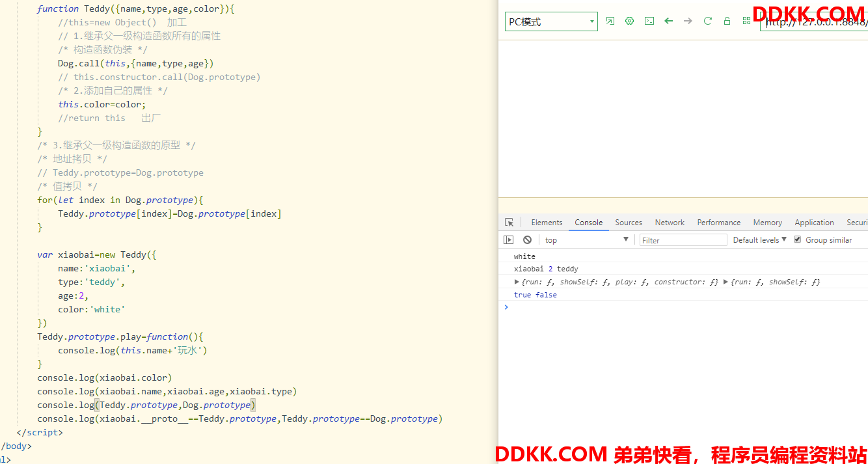Focus the preview address bar URL field
Screen dimensions: 868x464
814,21
